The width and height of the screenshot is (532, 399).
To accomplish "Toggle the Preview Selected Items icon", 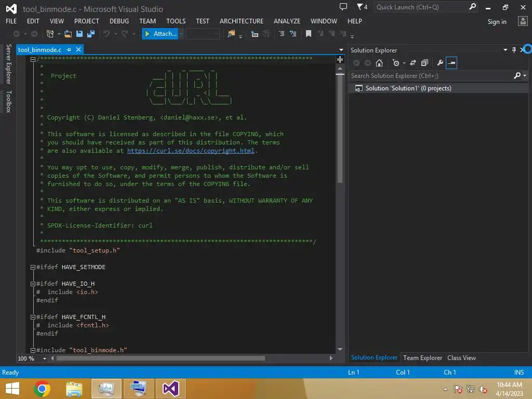I will pyautogui.click(x=451, y=63).
